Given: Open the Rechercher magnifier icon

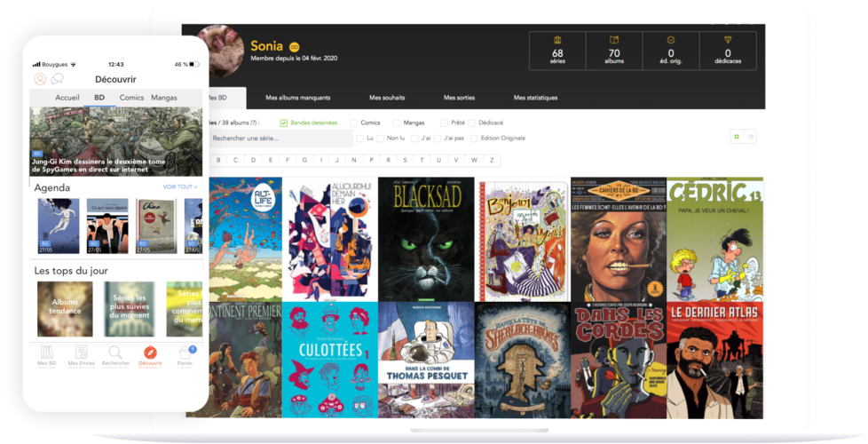Looking at the screenshot, I should (x=115, y=353).
